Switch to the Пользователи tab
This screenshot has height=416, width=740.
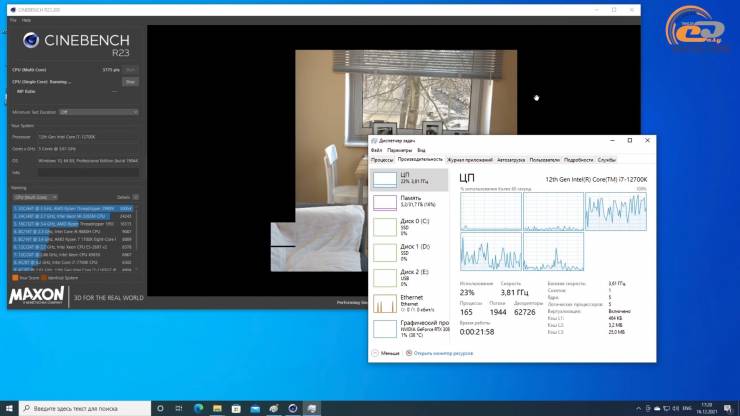[x=545, y=160]
